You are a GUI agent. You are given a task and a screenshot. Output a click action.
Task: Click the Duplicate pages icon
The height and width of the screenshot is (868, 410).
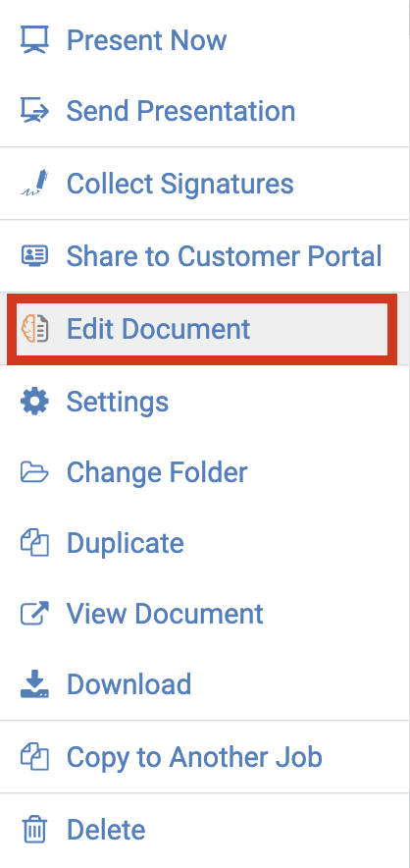(34, 543)
